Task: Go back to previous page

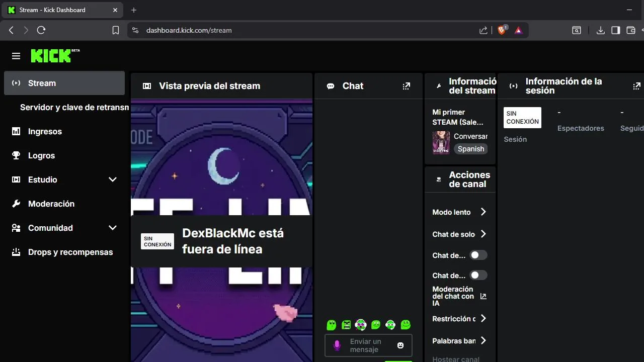Action: pos(11,30)
